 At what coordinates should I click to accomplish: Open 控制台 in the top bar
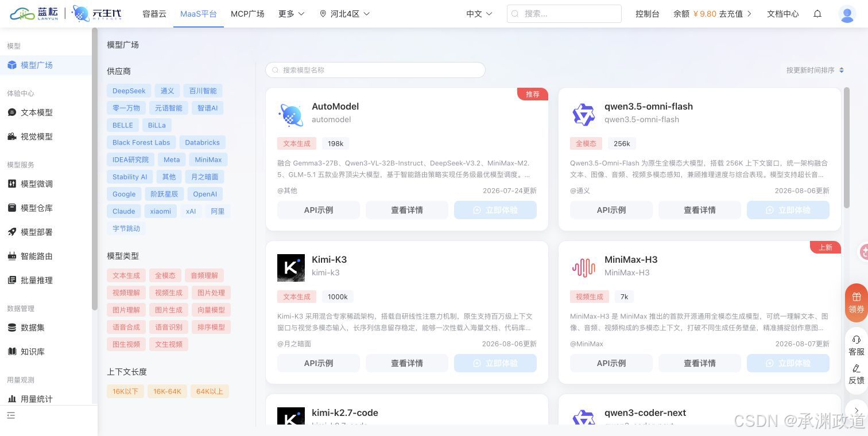647,14
